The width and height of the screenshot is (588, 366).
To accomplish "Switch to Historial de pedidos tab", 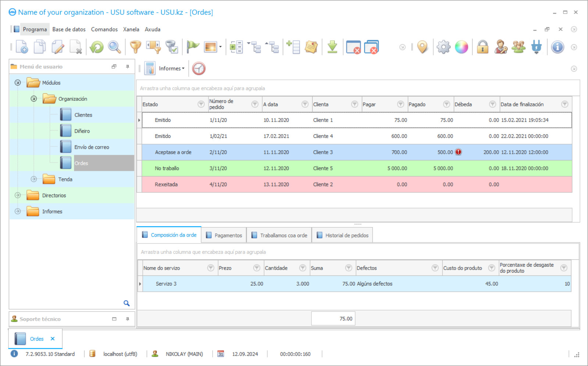I will [x=342, y=235].
